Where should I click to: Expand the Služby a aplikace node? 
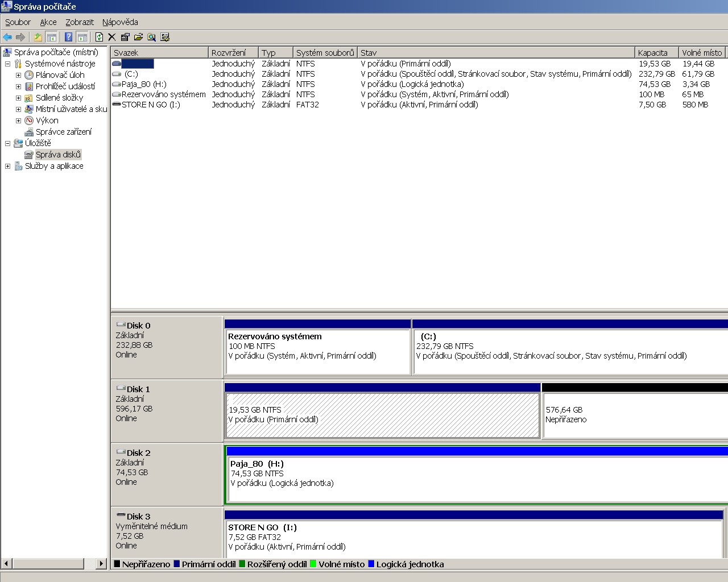click(x=7, y=166)
